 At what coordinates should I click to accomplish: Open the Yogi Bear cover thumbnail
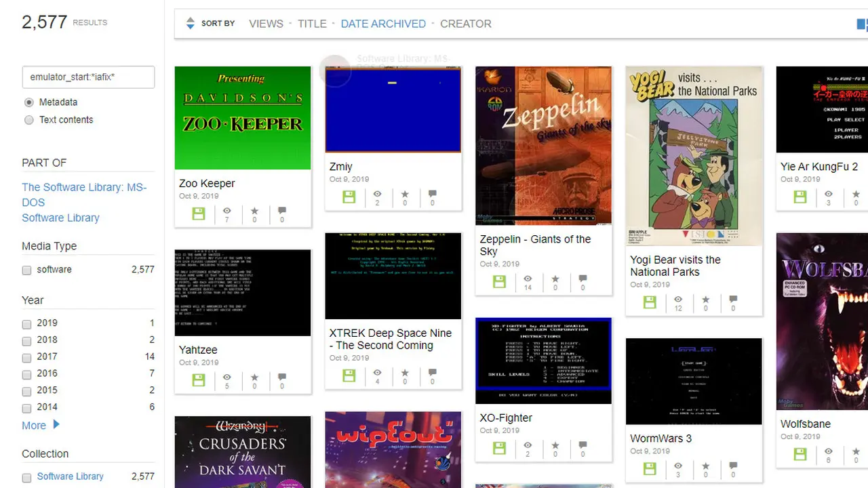pos(694,157)
